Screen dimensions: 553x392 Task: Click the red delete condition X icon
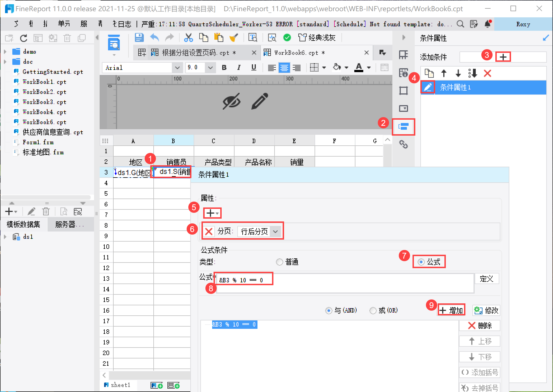point(488,74)
